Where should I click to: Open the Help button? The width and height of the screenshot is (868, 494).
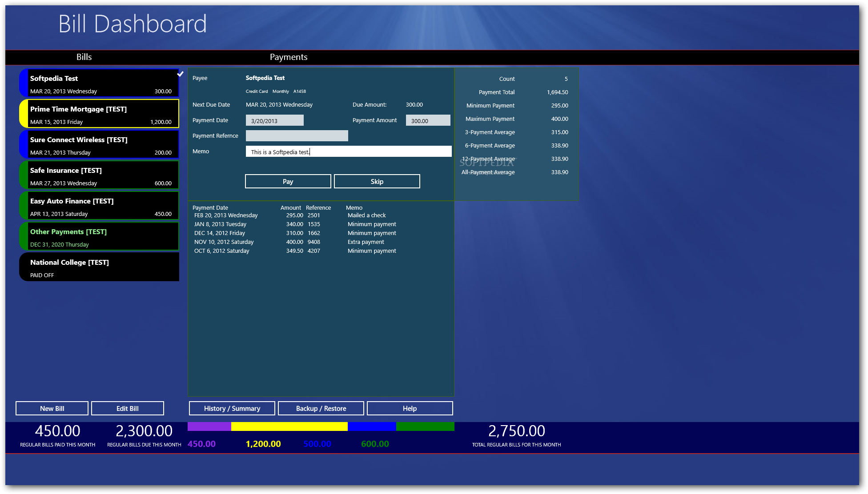tap(410, 408)
